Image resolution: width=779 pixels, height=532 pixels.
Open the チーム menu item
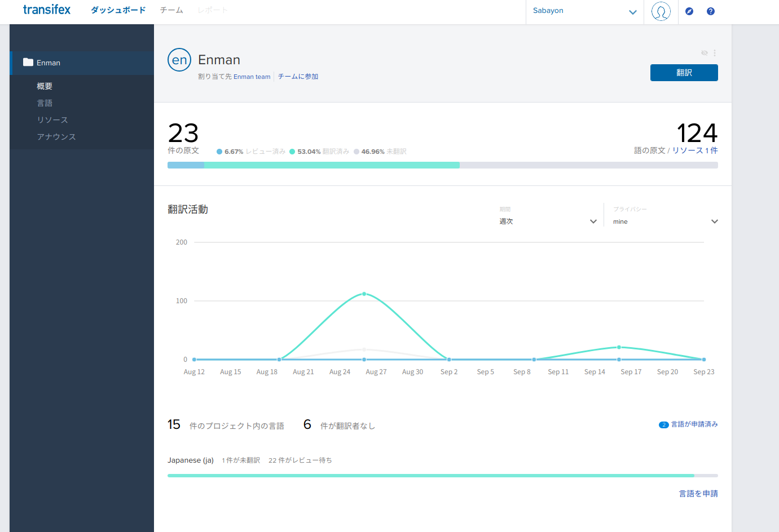(171, 10)
